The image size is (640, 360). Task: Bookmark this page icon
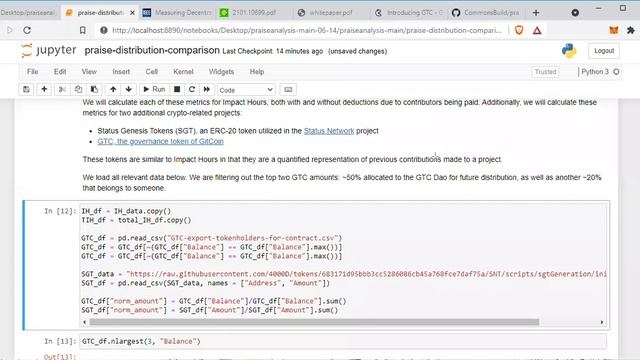click(82, 30)
